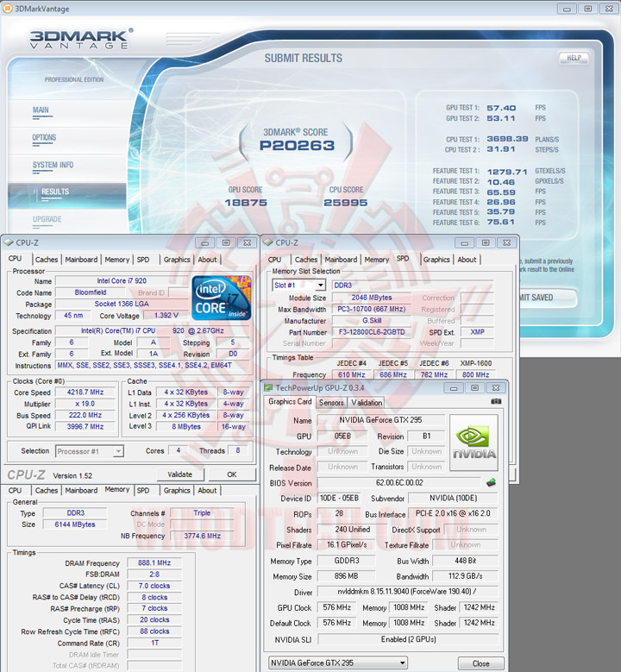Viewport: 621px width, 672px height.
Task: Click the Manufacturer field G.Skill
Action: coord(372,321)
